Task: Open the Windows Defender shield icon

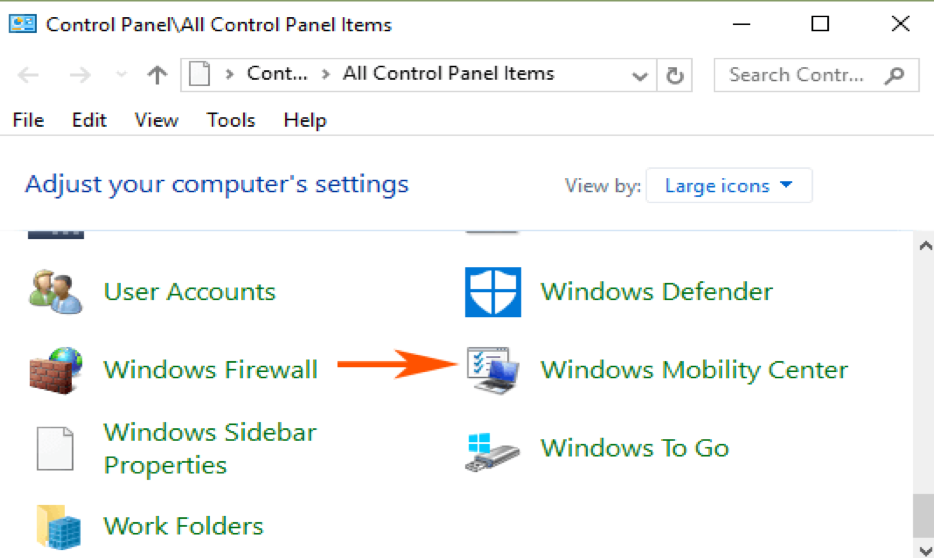Action: [493, 292]
